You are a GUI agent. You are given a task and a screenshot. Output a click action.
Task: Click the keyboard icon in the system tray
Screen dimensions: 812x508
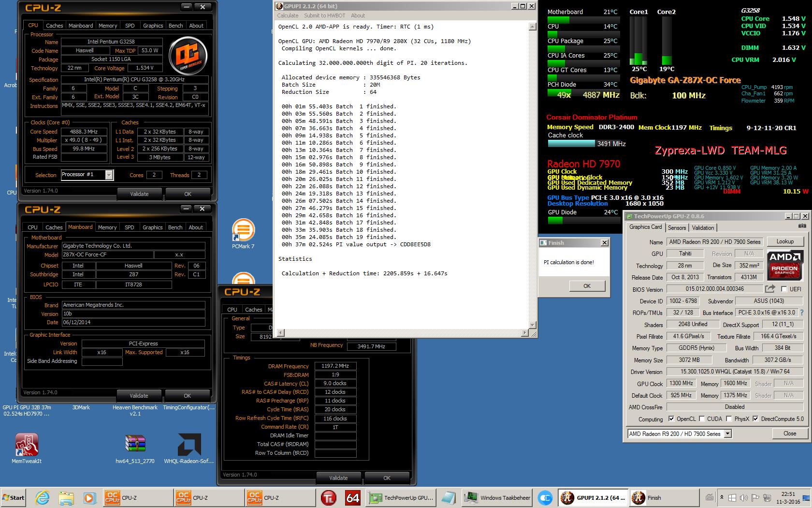tap(710, 497)
